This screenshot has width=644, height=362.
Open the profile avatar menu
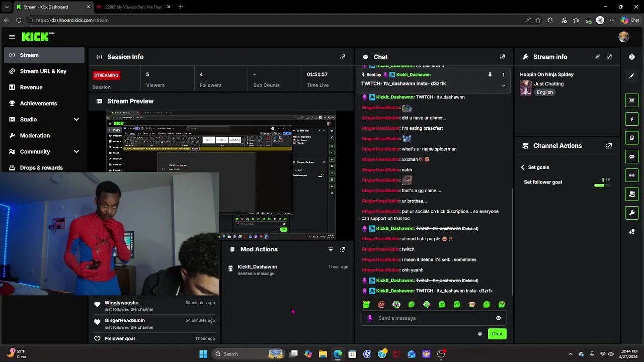coord(624,37)
